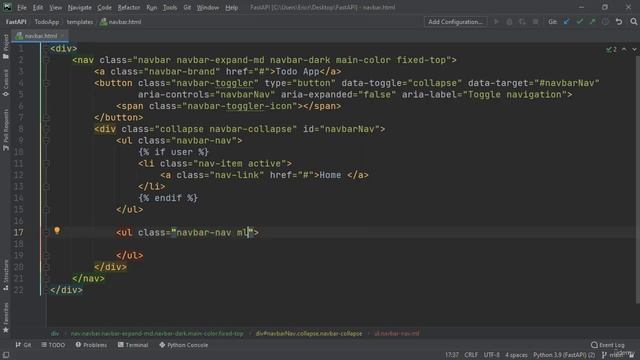
Task: Click FastAPI in the navigation breadcrumb
Action: pos(16,22)
